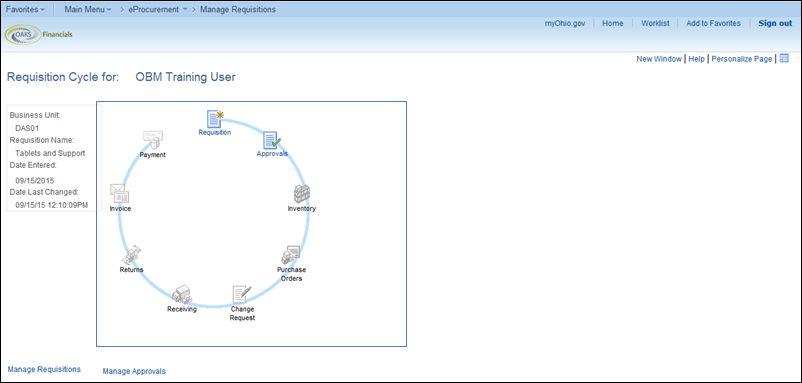Viewport: 802px width, 383px height.
Task: Open the Personalize Page link
Action: 742,59
